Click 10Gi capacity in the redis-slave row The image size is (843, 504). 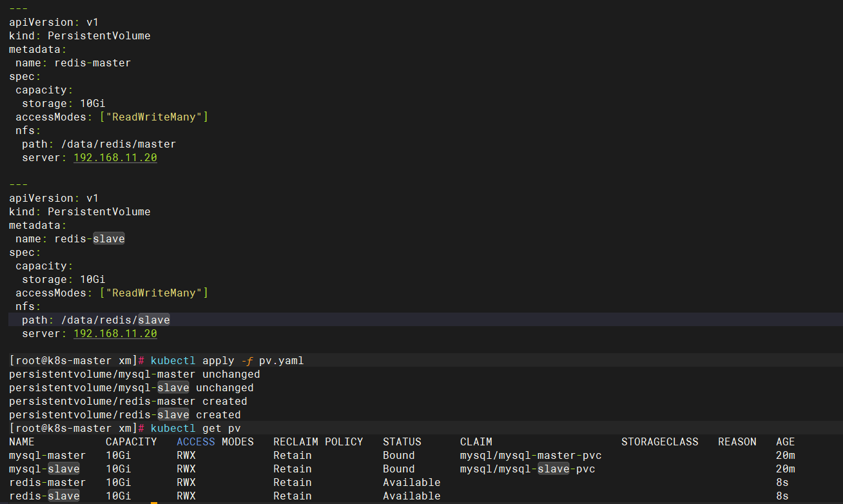tap(119, 496)
